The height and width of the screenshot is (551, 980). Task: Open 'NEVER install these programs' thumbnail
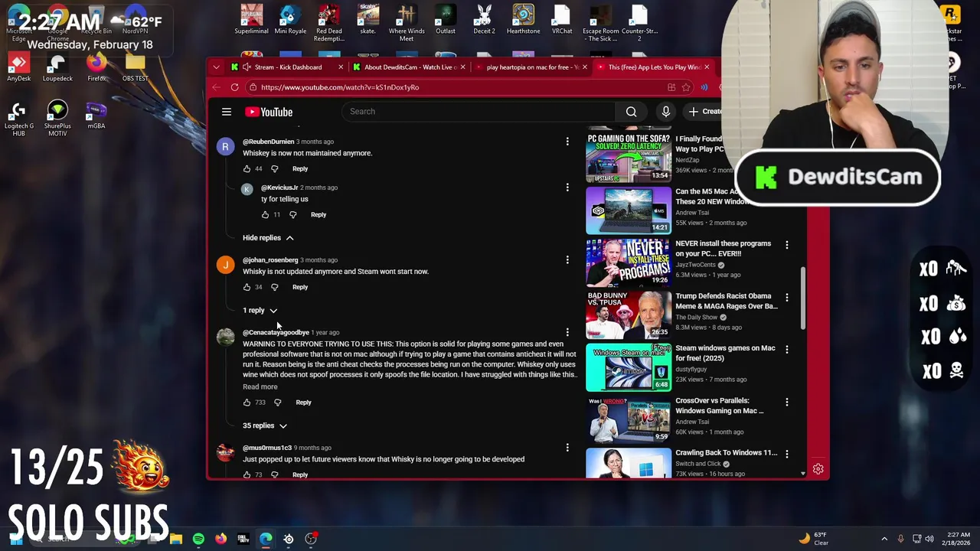[x=629, y=262]
